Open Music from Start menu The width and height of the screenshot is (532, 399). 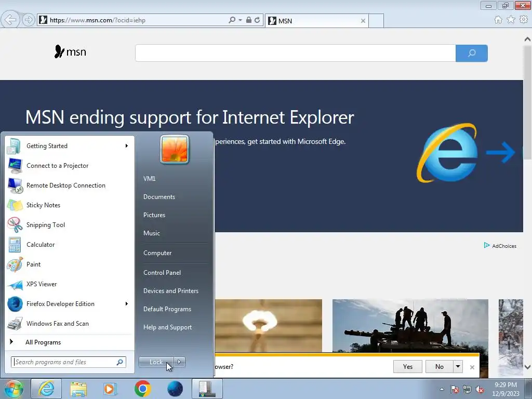(x=152, y=233)
